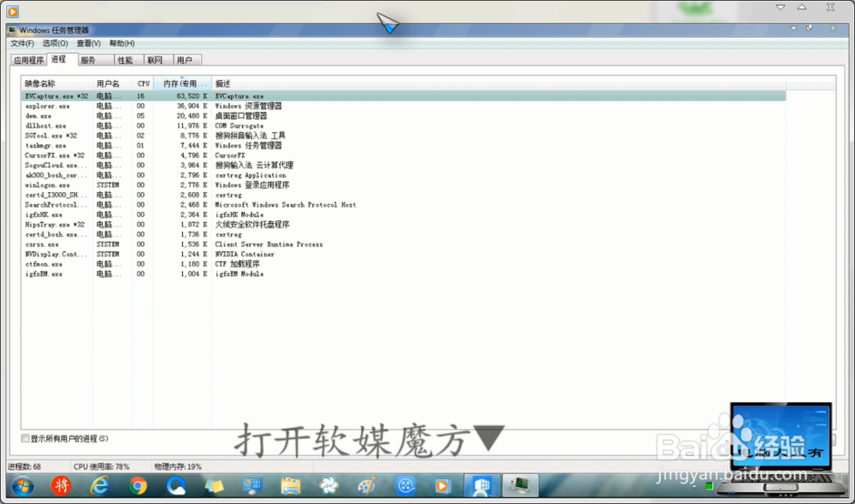Click the outer window down-triangle button
This screenshot has width=855, height=504.
pyautogui.click(x=781, y=7)
